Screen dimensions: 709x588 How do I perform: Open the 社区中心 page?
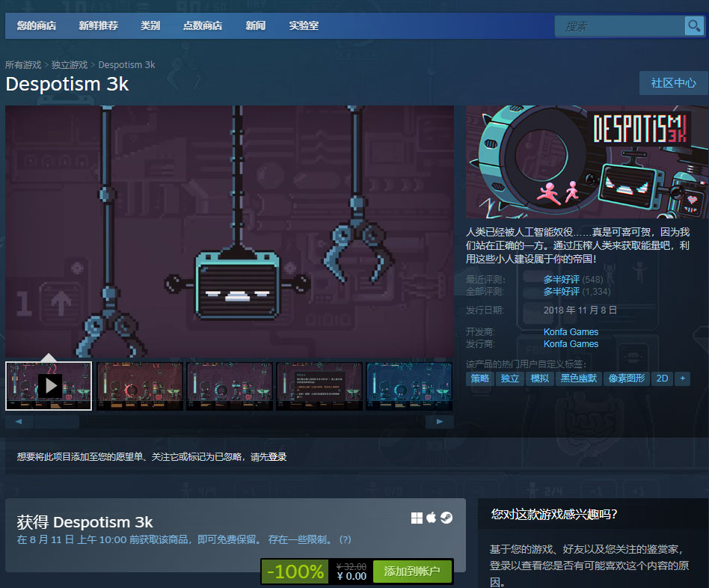672,83
